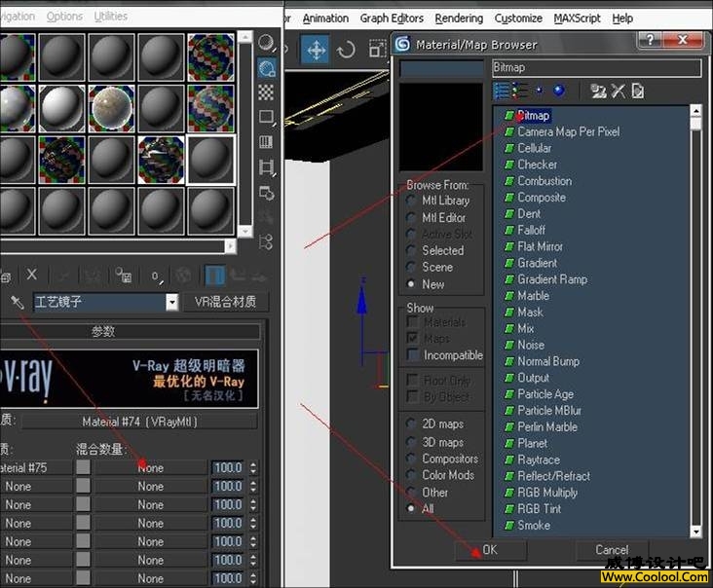Adjust spinner for Material #75 blend amount
The height and width of the screenshot is (588, 713).
tap(253, 467)
